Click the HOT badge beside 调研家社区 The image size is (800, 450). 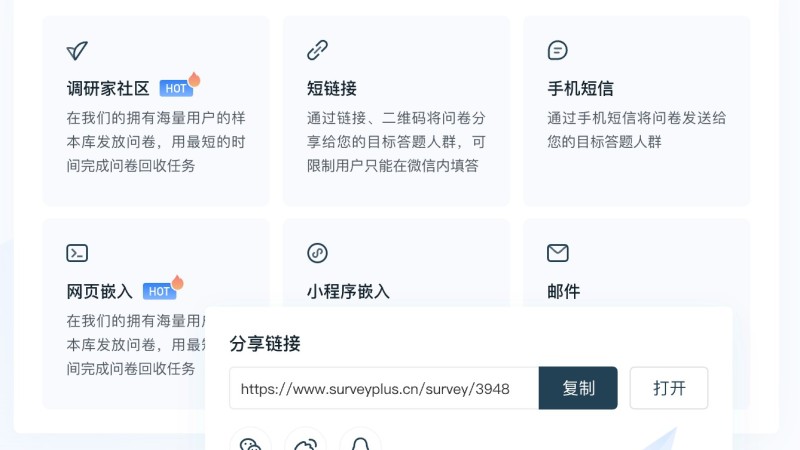pos(179,86)
